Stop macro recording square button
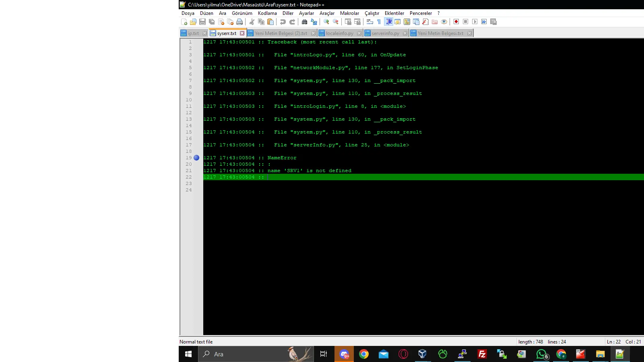The height and width of the screenshot is (362, 644). tap(466, 22)
